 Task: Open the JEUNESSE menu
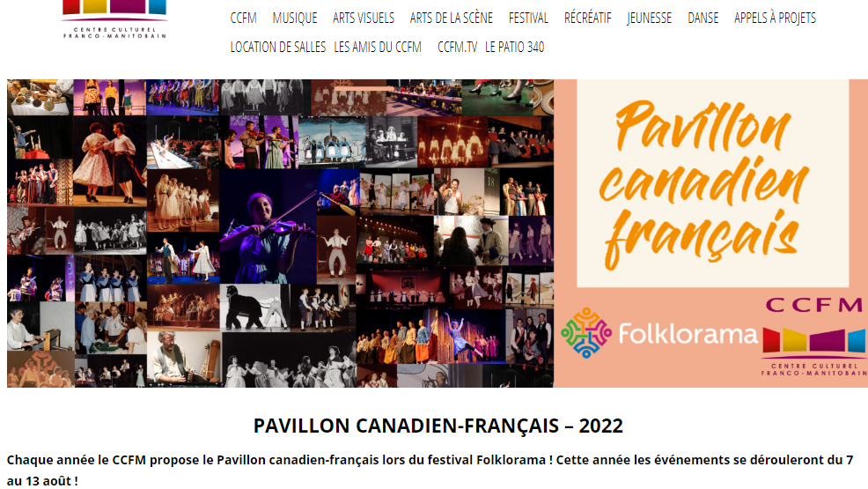649,19
